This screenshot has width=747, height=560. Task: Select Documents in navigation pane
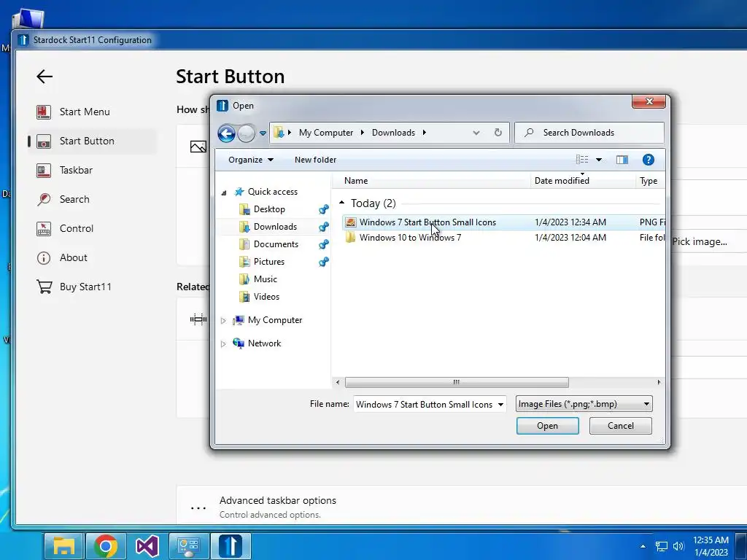276,244
